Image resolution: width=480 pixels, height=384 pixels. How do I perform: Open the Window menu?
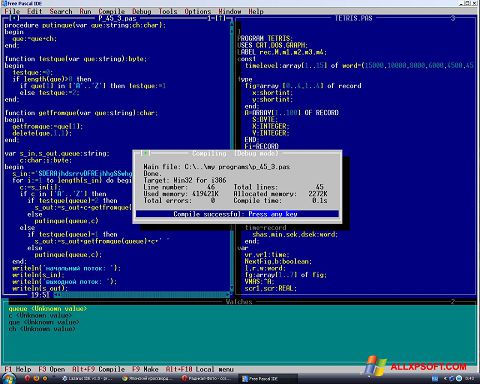pyautogui.click(x=230, y=11)
